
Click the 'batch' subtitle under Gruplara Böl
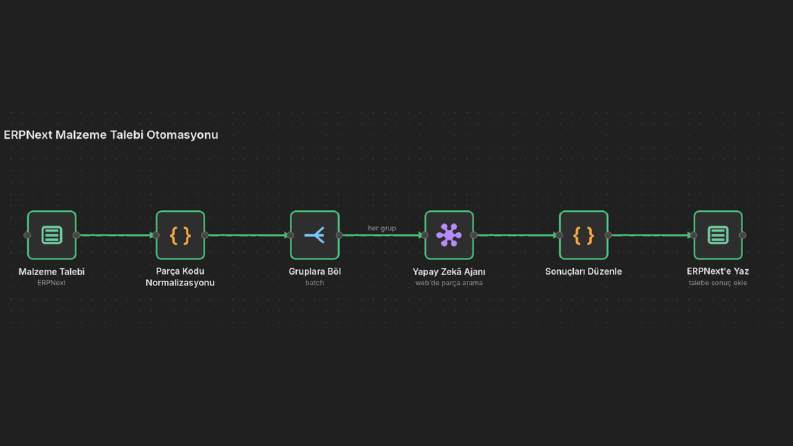coord(315,283)
